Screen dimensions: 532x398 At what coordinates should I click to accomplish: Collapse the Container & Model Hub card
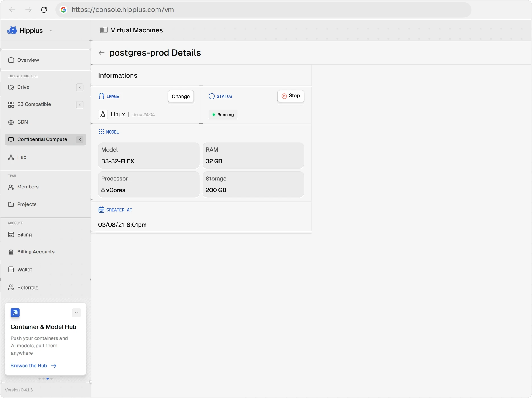(76, 313)
